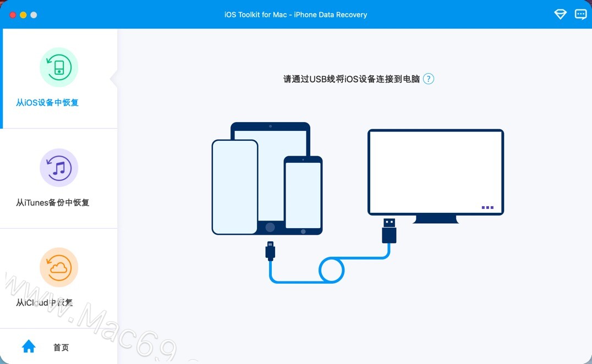Open the feedback speech bubble icon

pos(580,14)
